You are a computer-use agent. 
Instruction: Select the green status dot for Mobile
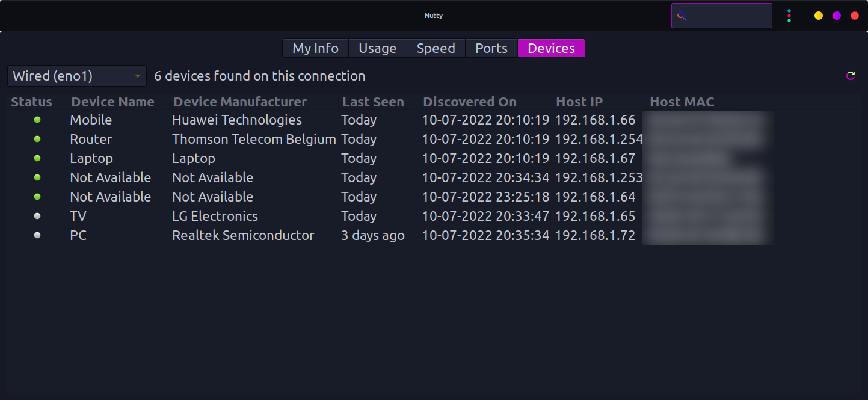(x=37, y=120)
